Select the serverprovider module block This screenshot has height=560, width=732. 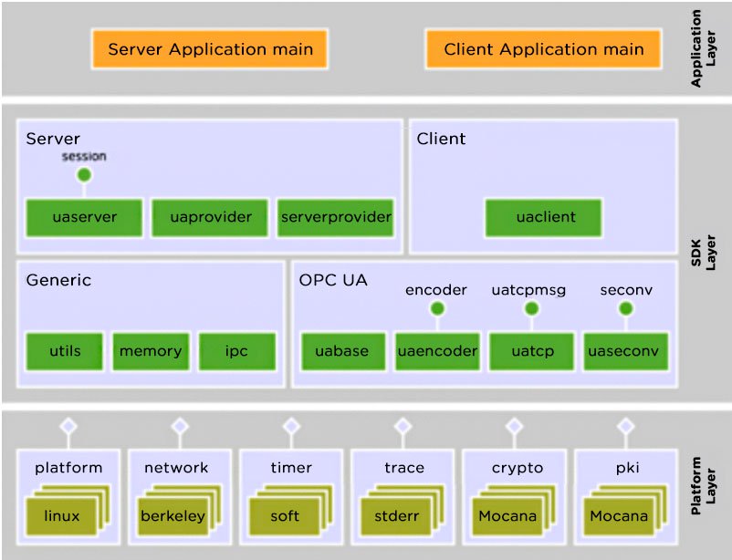pyautogui.click(x=336, y=218)
